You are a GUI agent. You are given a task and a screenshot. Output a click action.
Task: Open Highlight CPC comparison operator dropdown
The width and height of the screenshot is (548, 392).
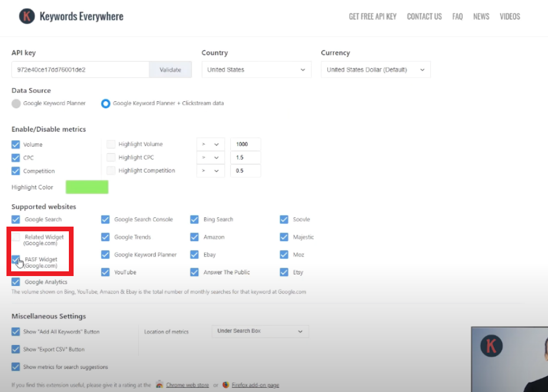pos(210,157)
